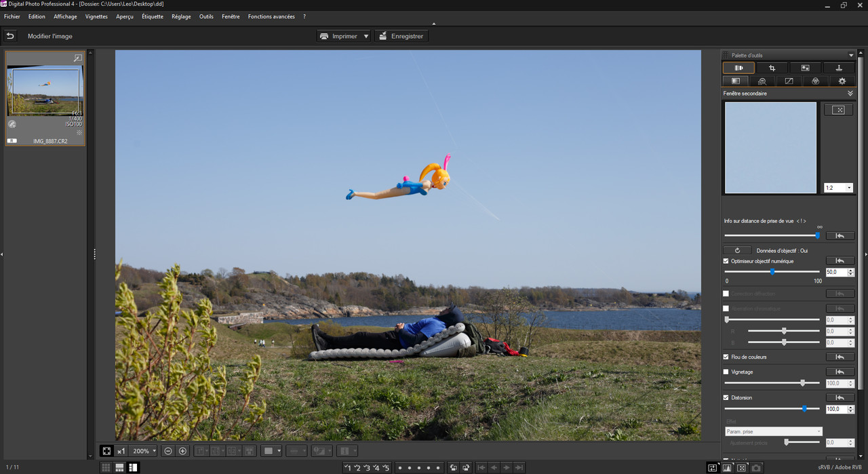Screen dimensions: 868x474
Task: Open the Imprimer dropdown arrow
Action: pos(366,36)
